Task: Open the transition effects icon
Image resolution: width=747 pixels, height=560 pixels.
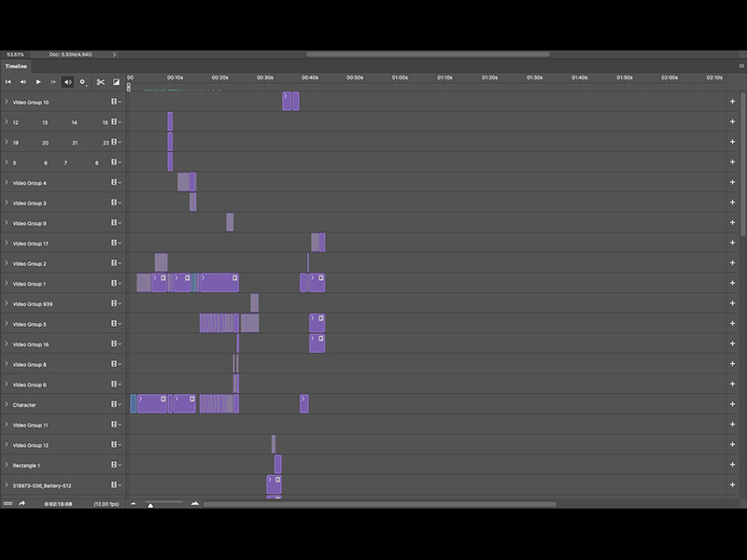Action: point(116,82)
